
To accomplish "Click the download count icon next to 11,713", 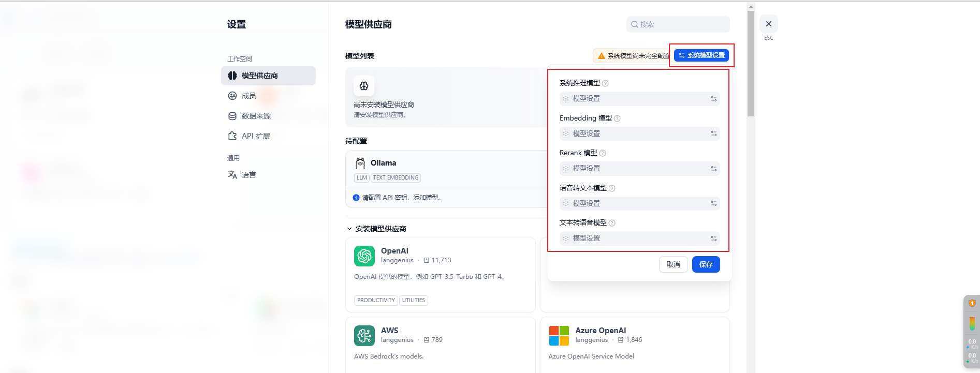I will [x=427, y=260].
